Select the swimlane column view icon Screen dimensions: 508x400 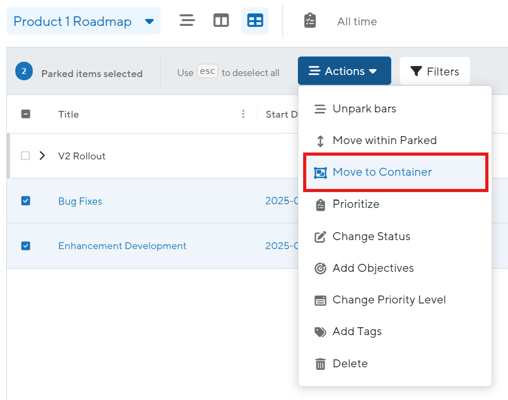(x=221, y=21)
